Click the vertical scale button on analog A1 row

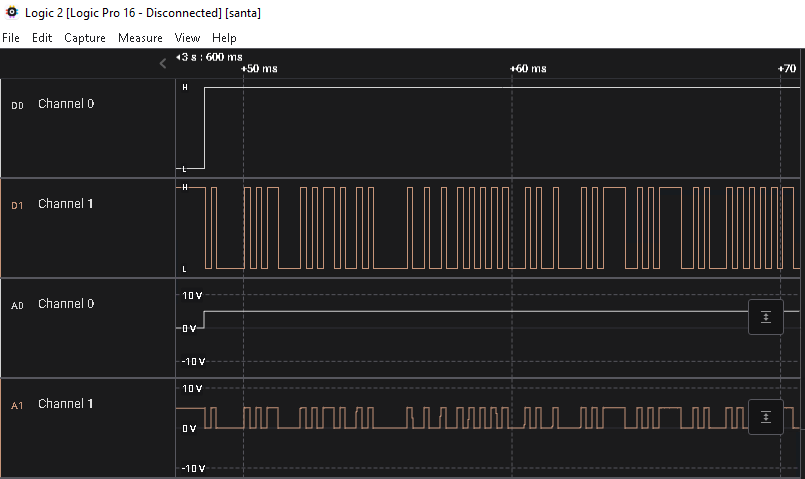[x=766, y=417]
